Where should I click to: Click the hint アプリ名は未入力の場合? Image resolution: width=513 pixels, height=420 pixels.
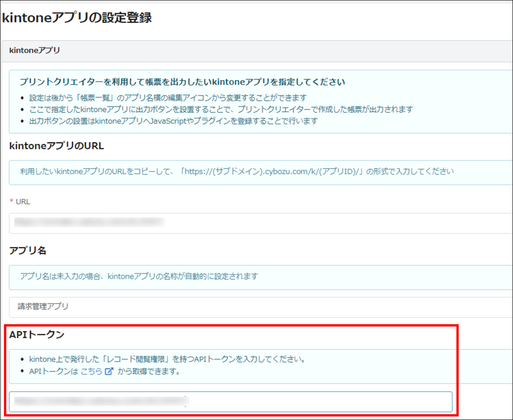point(139,276)
